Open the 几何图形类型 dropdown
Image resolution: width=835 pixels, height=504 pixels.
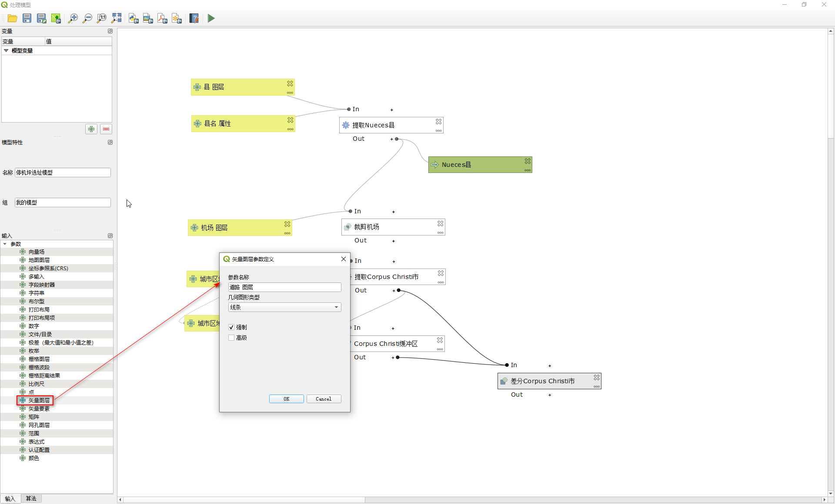284,307
